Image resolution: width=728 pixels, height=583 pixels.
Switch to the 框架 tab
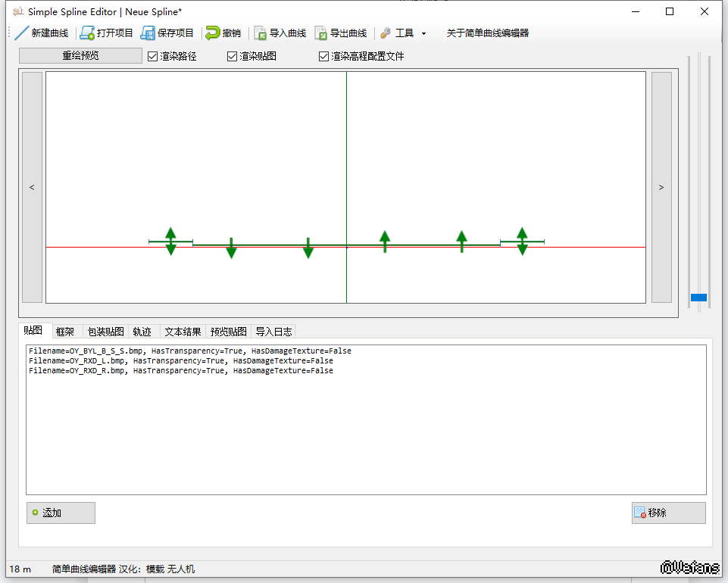point(65,332)
